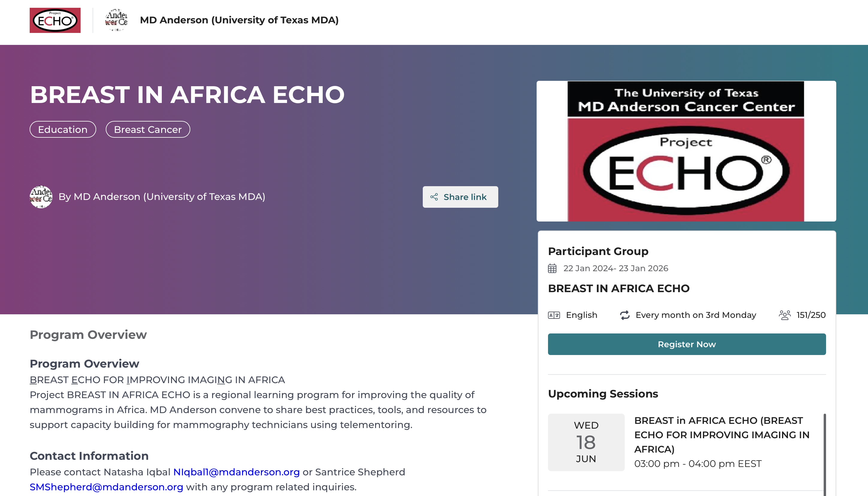
Task: Click the calendar icon by date range
Action: (x=552, y=269)
